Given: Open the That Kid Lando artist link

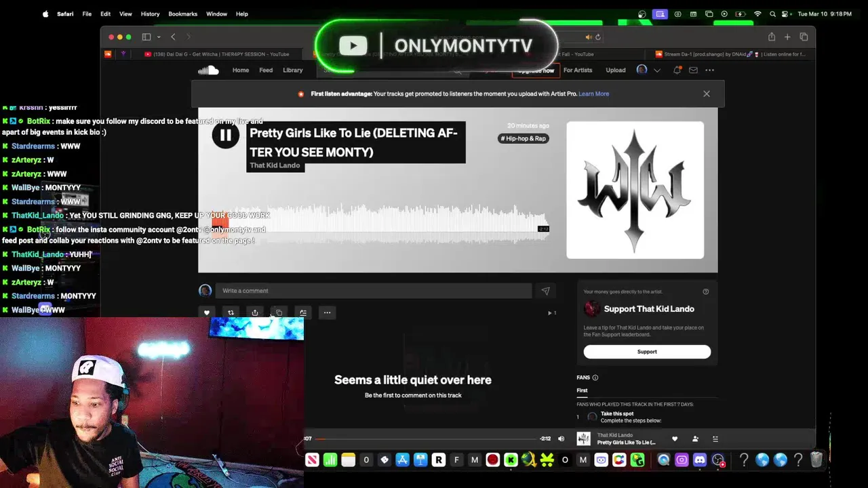Looking at the screenshot, I should 275,165.
